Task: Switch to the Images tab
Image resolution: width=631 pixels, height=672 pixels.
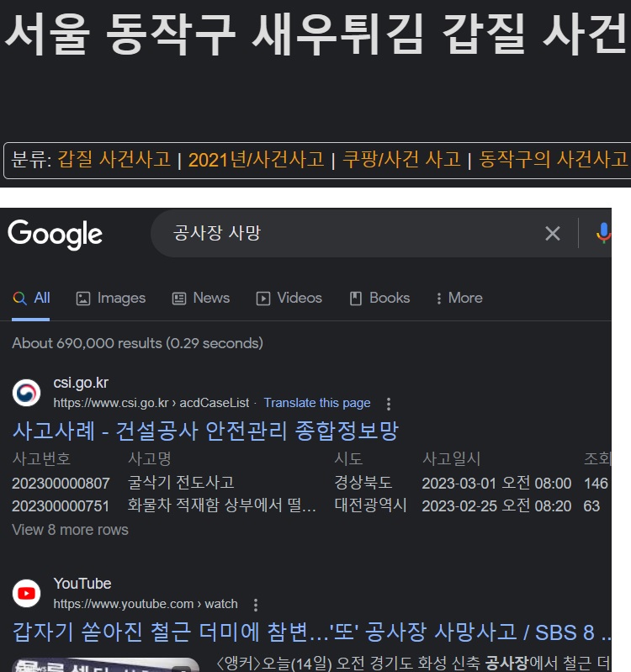Action: point(110,298)
